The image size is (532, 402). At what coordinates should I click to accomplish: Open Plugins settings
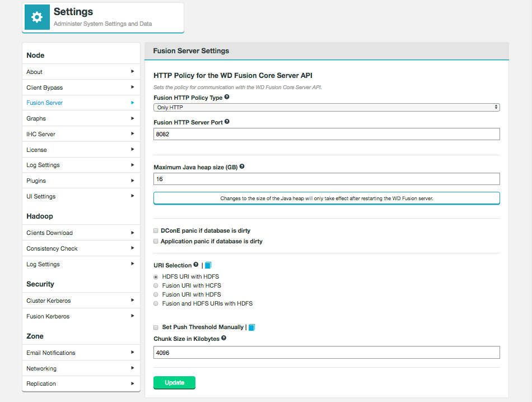[x=81, y=181]
